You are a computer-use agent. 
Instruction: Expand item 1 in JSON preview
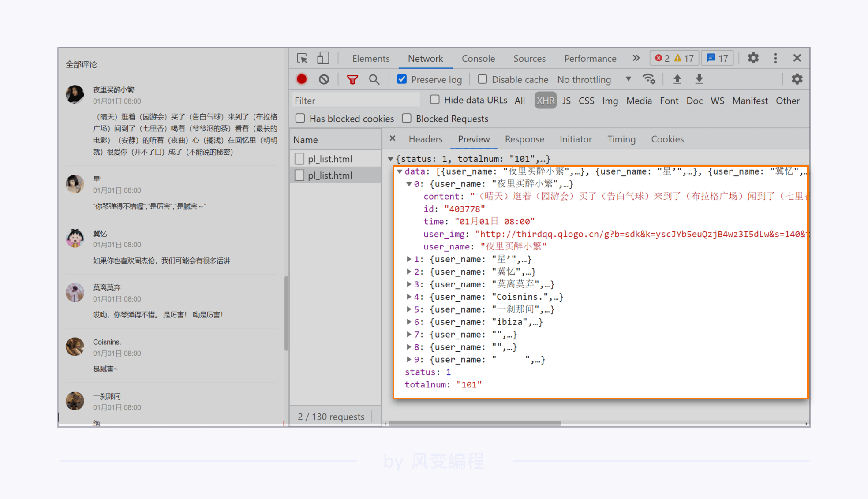[409, 259]
